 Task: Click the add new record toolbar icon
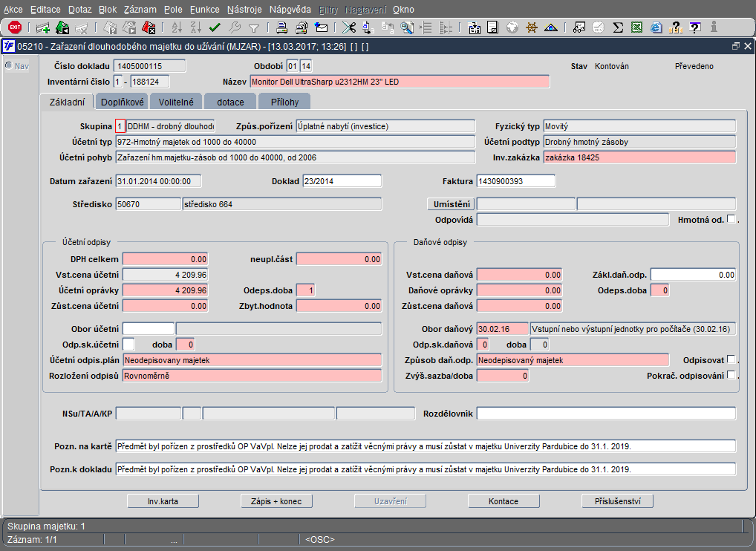pyautogui.click(x=43, y=28)
